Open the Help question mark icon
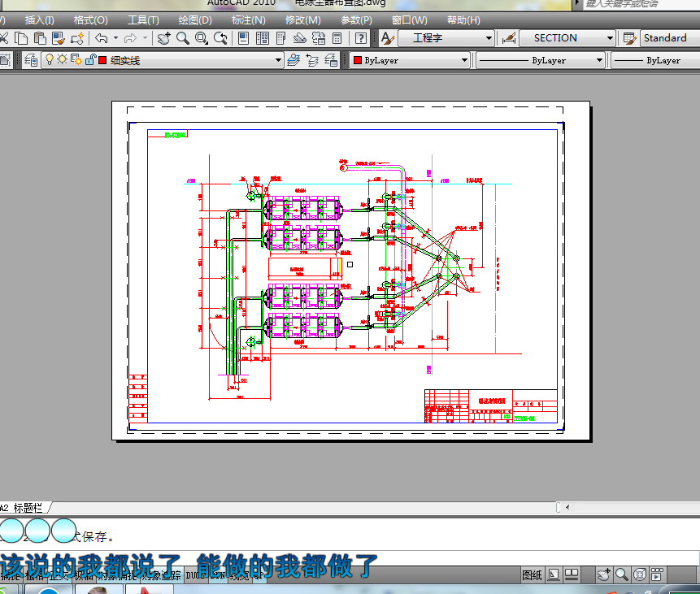The width and height of the screenshot is (700, 594). [361, 38]
